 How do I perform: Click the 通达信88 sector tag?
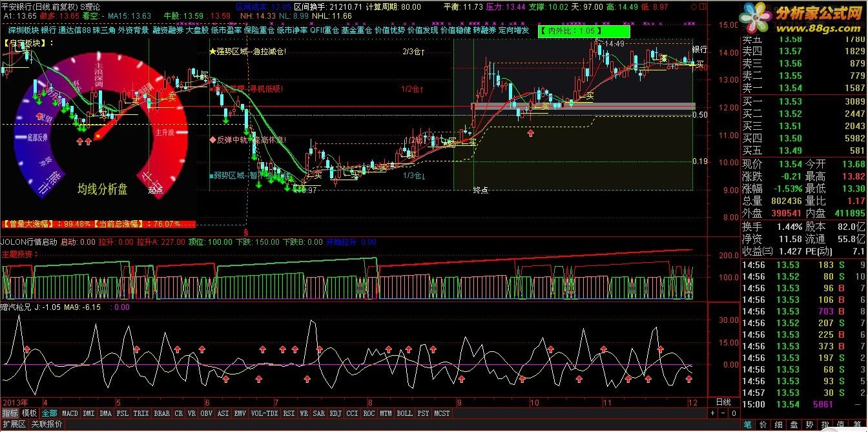75,30
